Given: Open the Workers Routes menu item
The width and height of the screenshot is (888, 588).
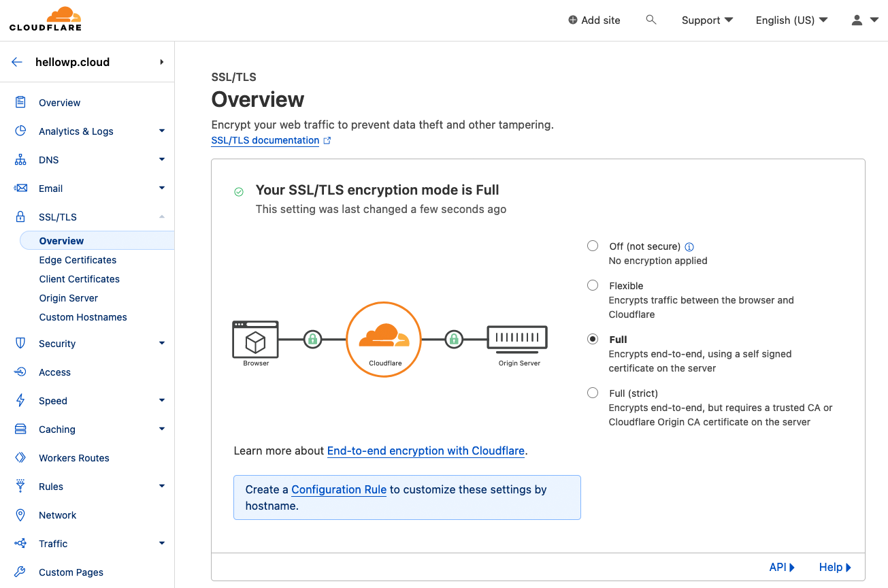Looking at the screenshot, I should pyautogui.click(x=74, y=458).
